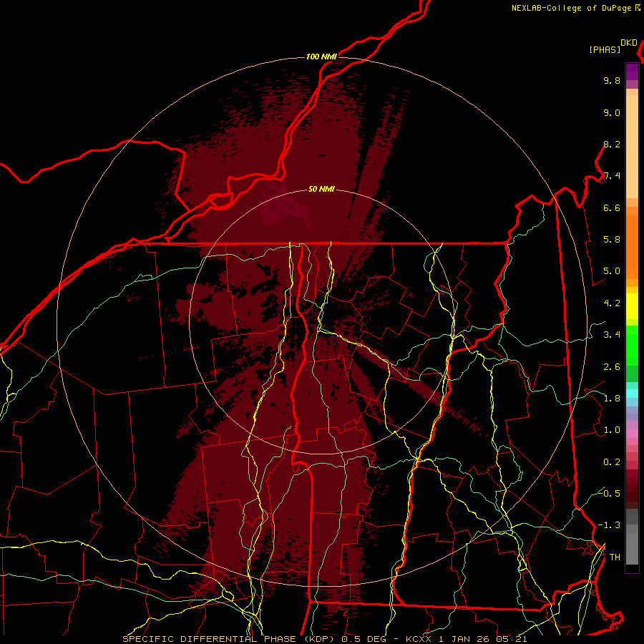This screenshot has width=644, height=644.
Task: Click the 3.4 legend value
Action: (612, 335)
